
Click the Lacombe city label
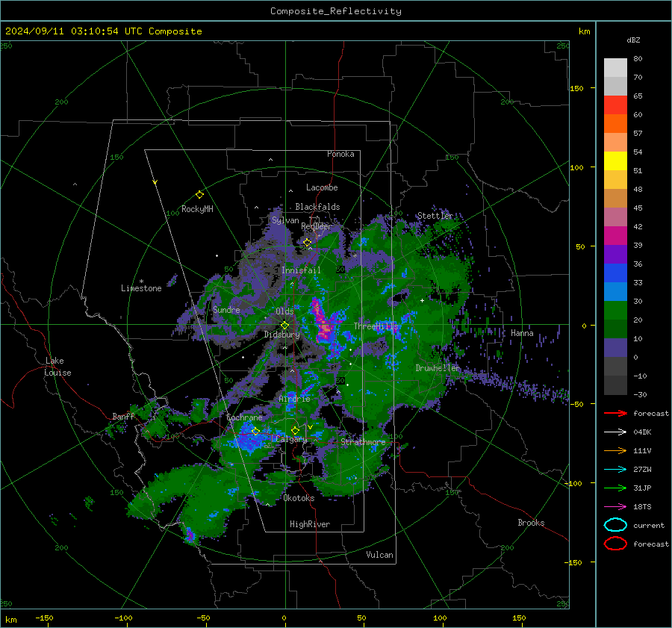tap(322, 187)
